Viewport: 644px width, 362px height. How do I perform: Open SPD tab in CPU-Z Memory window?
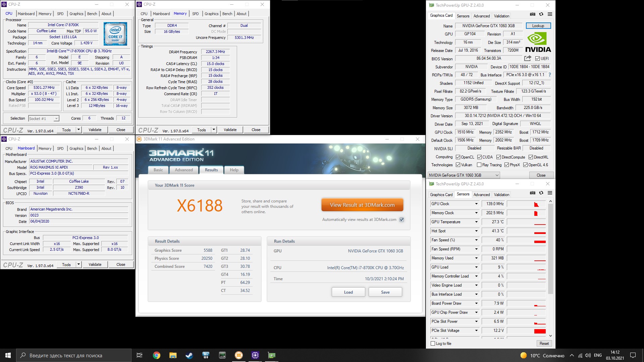click(195, 14)
